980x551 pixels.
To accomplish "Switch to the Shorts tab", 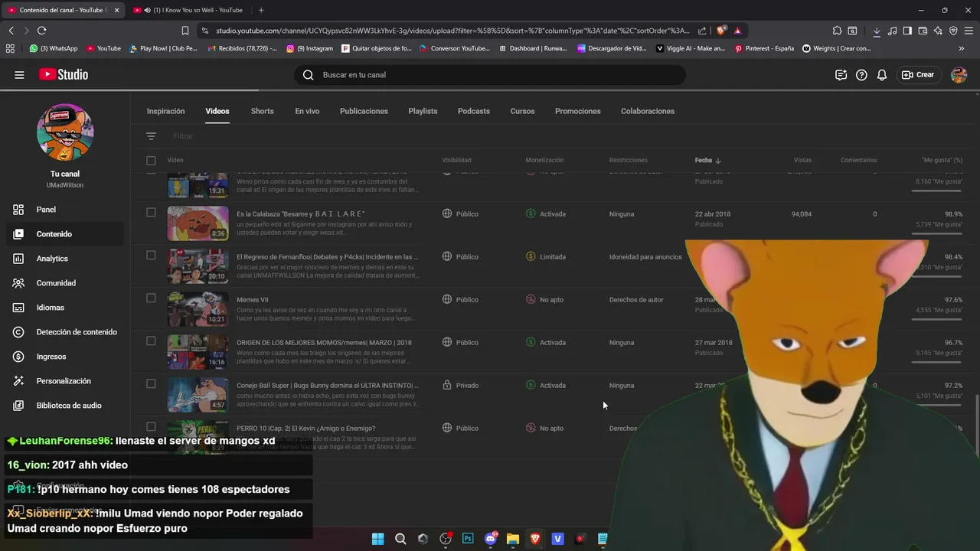I will [262, 111].
